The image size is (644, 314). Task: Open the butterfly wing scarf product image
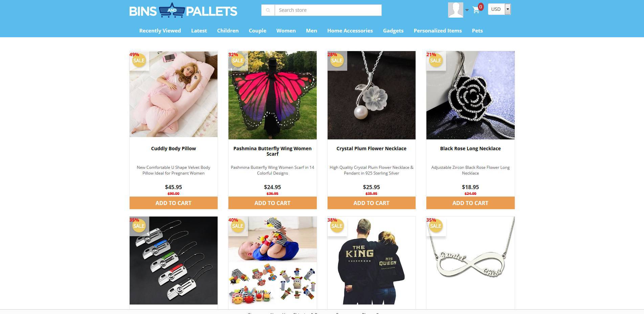(x=272, y=95)
